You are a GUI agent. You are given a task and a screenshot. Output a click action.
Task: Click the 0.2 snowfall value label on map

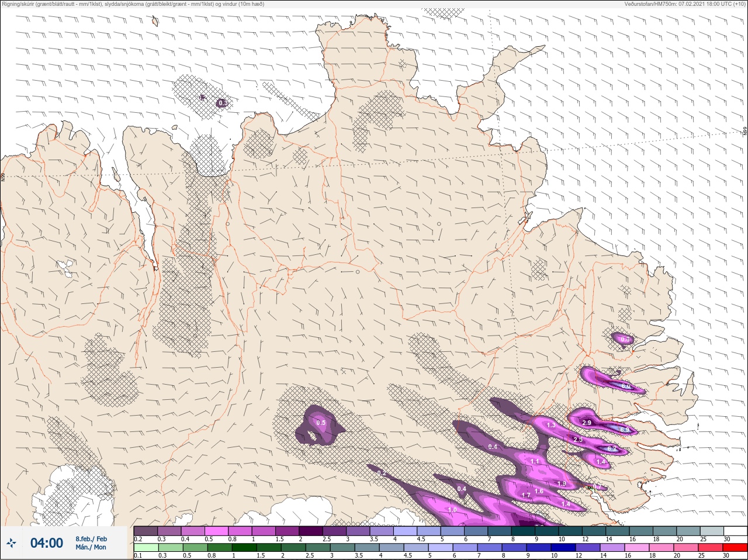(382, 473)
